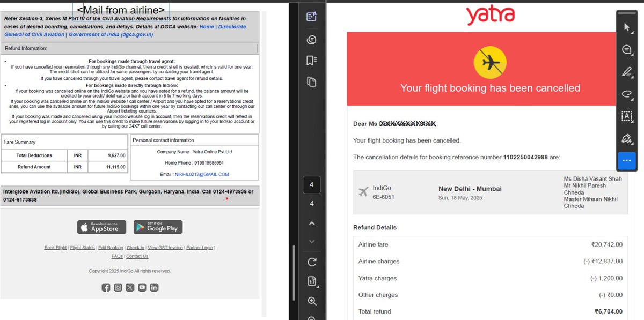
Task: Go to next page with down chevron
Action: click(x=312, y=242)
